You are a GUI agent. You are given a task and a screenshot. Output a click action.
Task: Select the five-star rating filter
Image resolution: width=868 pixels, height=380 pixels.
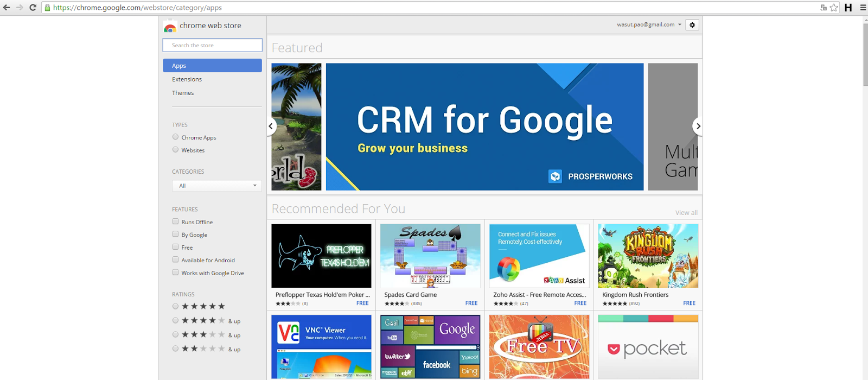click(175, 306)
